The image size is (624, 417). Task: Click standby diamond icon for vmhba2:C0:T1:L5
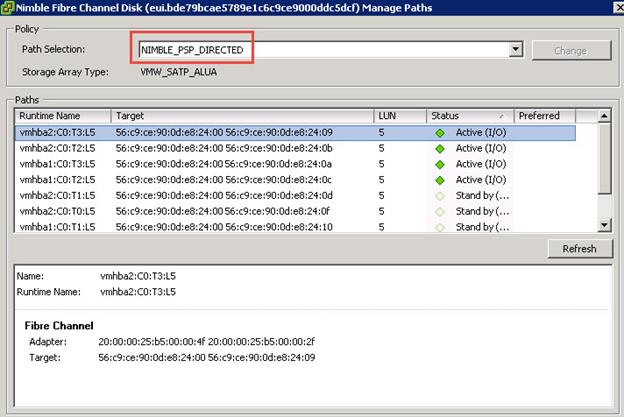tap(440, 196)
